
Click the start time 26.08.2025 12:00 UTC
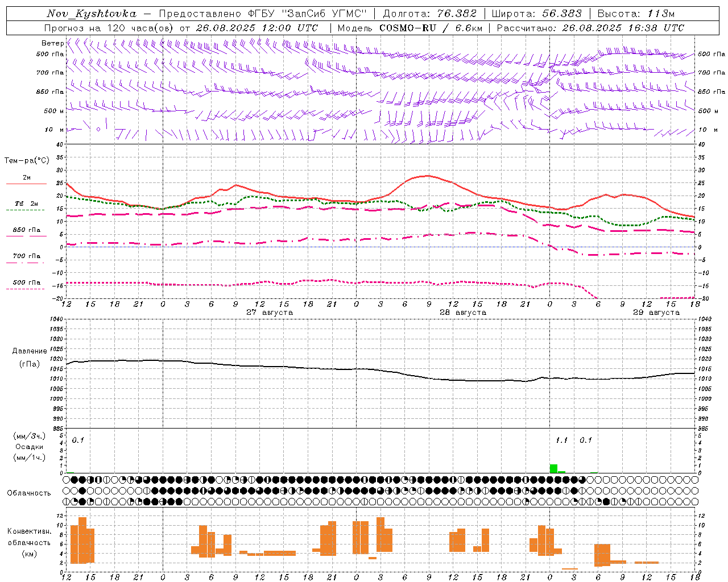coord(257,28)
